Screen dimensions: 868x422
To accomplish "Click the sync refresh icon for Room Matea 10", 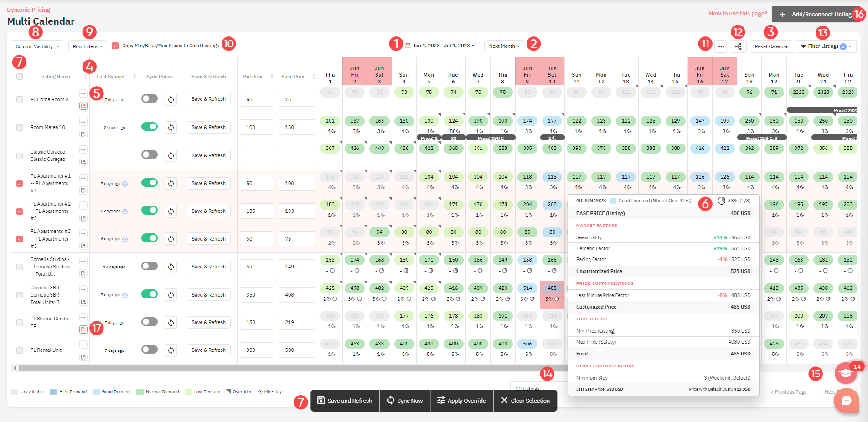I will [x=171, y=128].
